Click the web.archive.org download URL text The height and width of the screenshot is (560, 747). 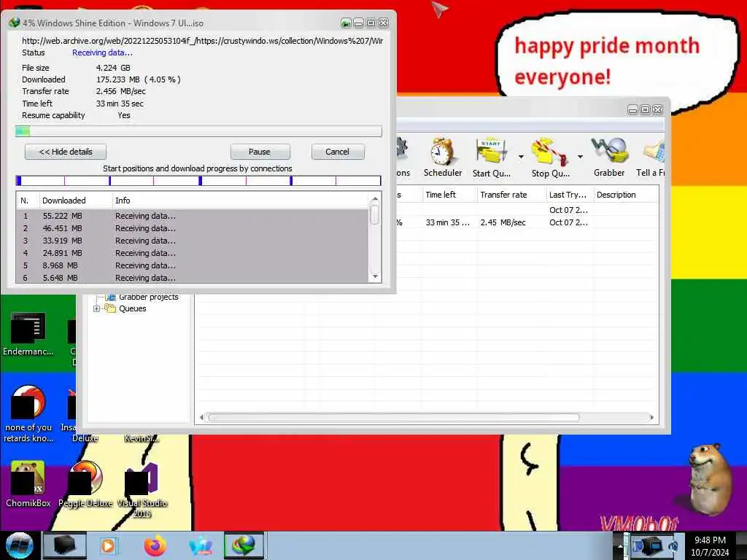pyautogui.click(x=203, y=41)
